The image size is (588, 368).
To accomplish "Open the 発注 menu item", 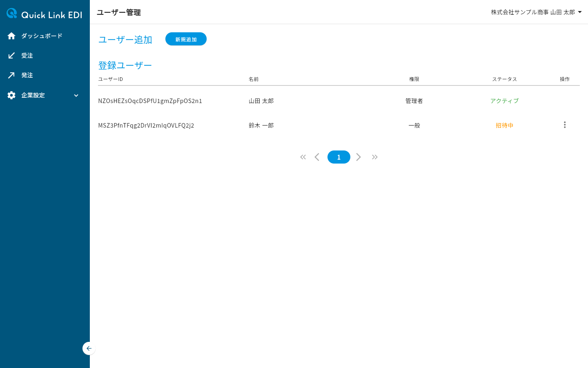I will tap(45, 75).
